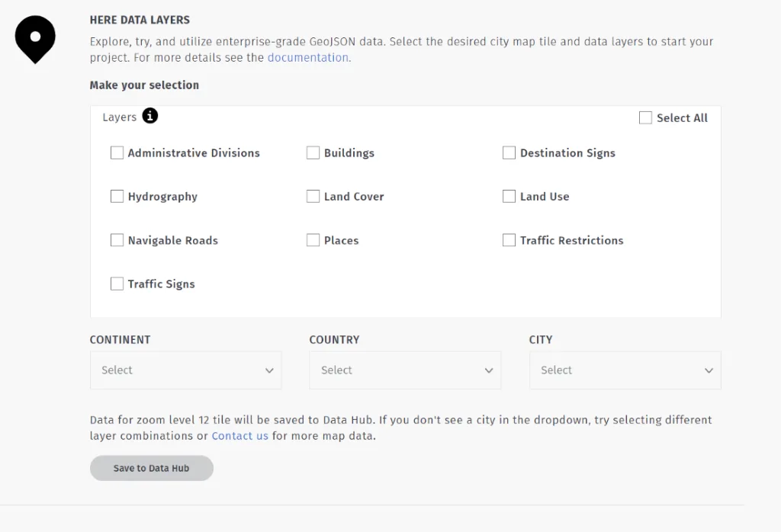Screen dimensions: 781x532
Task: Click the HERE DATA LAYERS heading
Action: pyautogui.click(x=140, y=20)
